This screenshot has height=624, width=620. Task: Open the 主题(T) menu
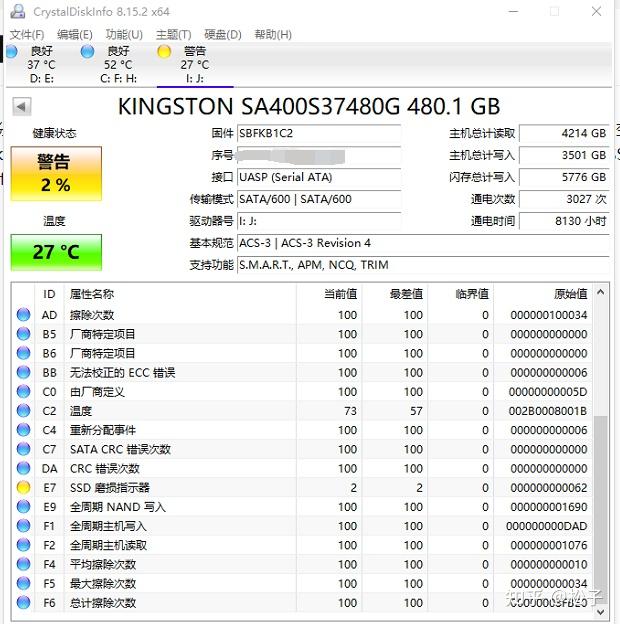[174, 35]
